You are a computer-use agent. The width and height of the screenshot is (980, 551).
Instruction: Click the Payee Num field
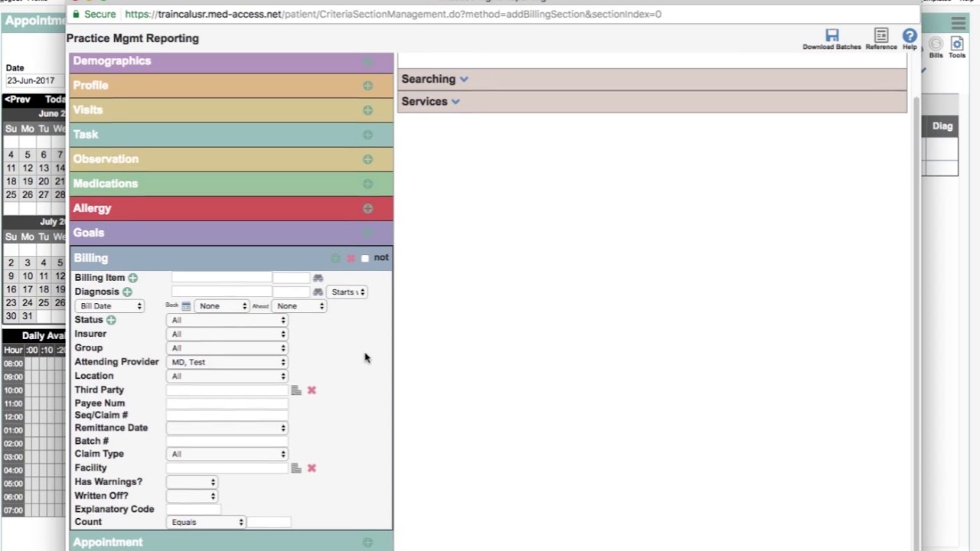[227, 403]
